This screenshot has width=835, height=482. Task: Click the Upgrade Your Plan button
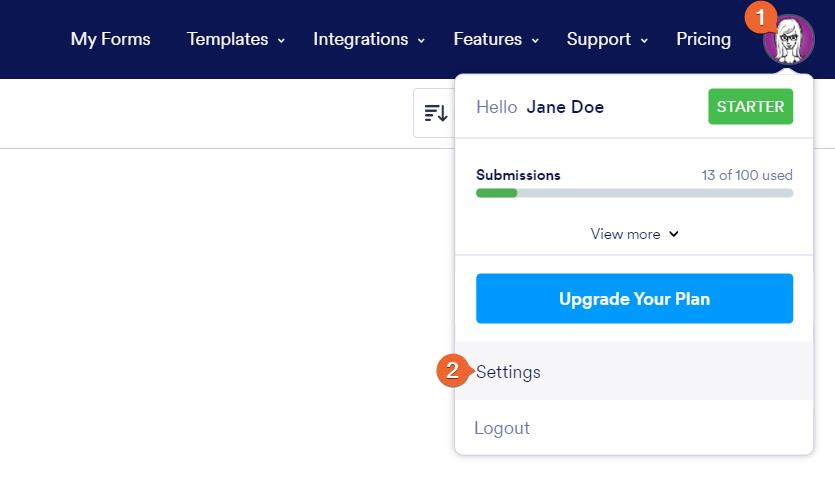[x=634, y=298]
